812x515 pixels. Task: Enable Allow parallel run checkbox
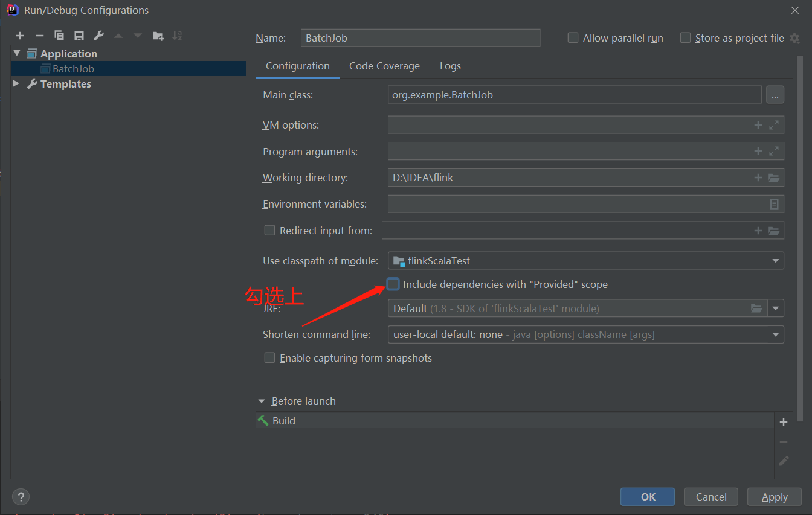(x=573, y=37)
